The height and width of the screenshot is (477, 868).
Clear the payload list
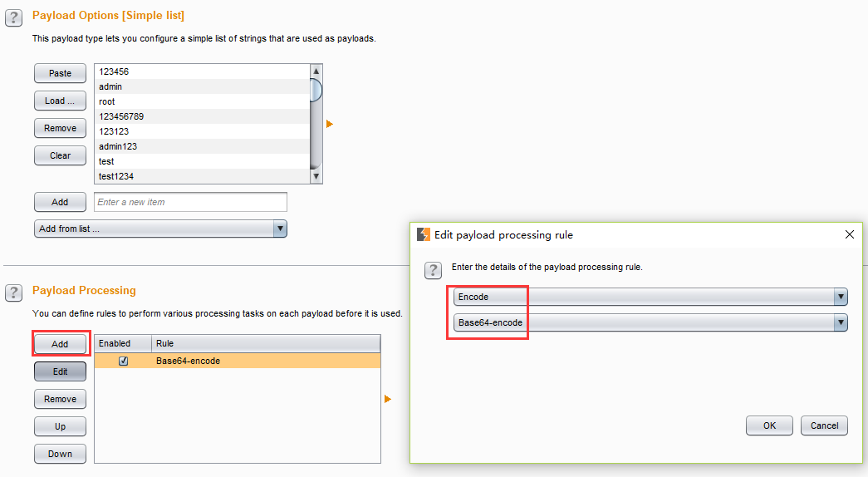61,155
